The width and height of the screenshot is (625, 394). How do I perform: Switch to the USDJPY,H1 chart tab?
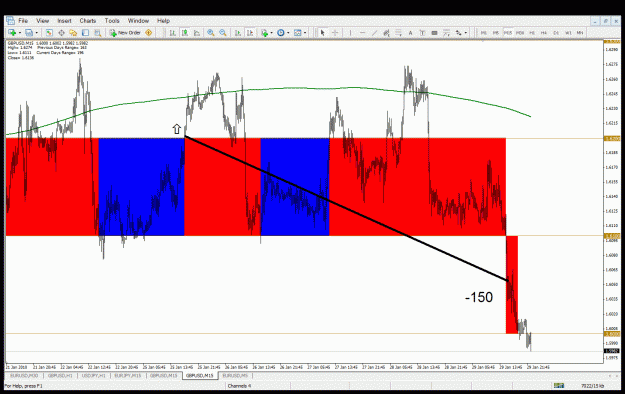click(x=94, y=376)
